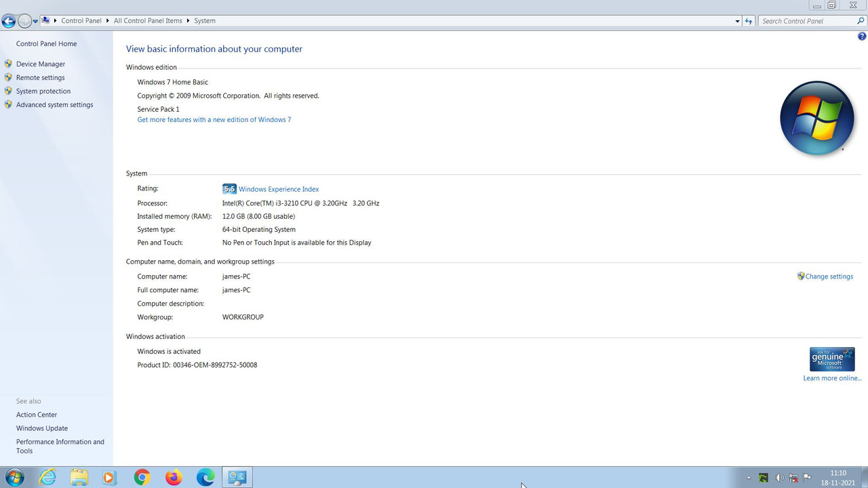Click the shield icon beside Remote settings
Image resolution: width=868 pixels, height=488 pixels.
click(8, 77)
